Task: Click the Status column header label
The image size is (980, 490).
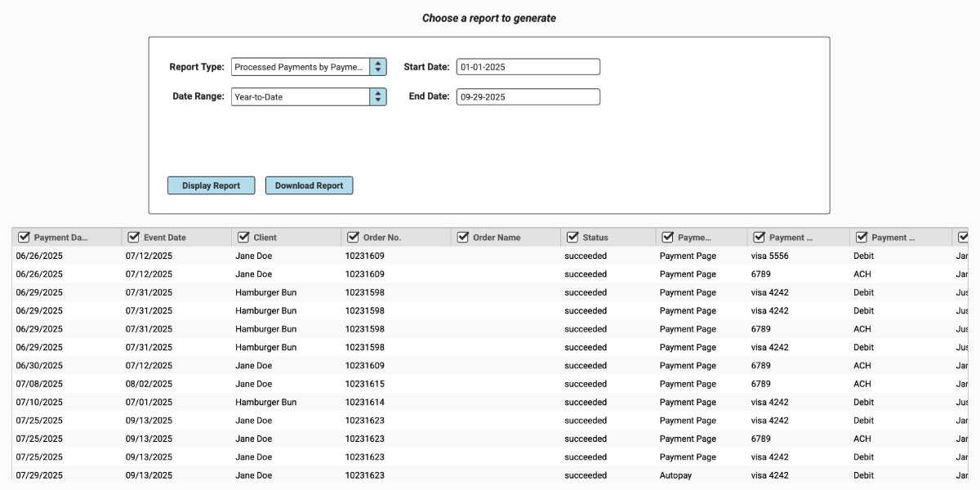Action: 595,238
